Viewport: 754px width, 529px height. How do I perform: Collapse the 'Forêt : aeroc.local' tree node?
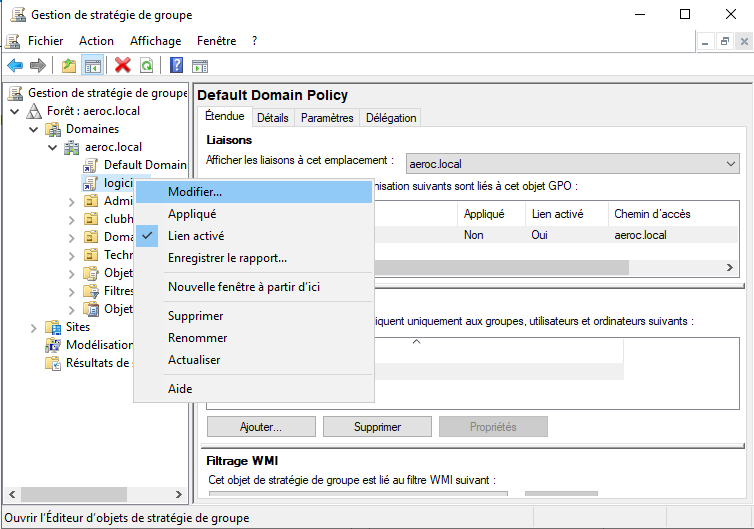(14, 111)
